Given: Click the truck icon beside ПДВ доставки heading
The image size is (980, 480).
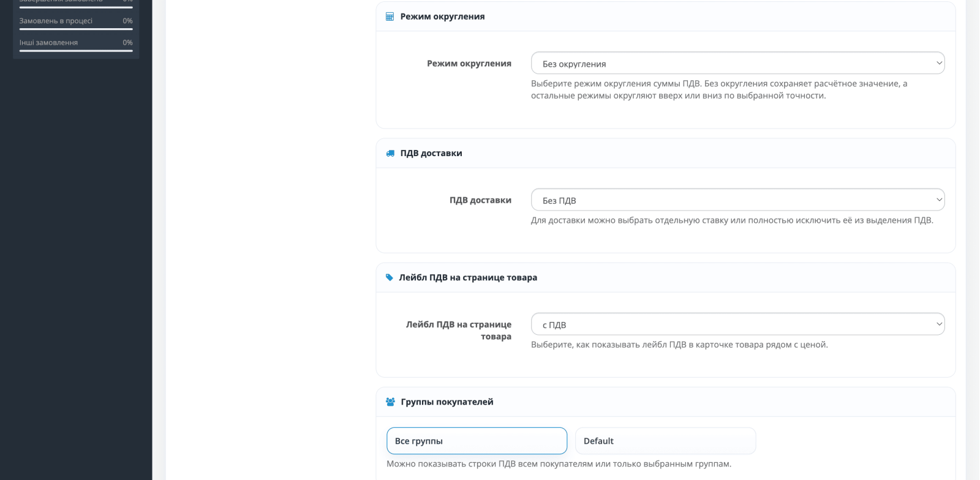Looking at the screenshot, I should pyautogui.click(x=390, y=153).
